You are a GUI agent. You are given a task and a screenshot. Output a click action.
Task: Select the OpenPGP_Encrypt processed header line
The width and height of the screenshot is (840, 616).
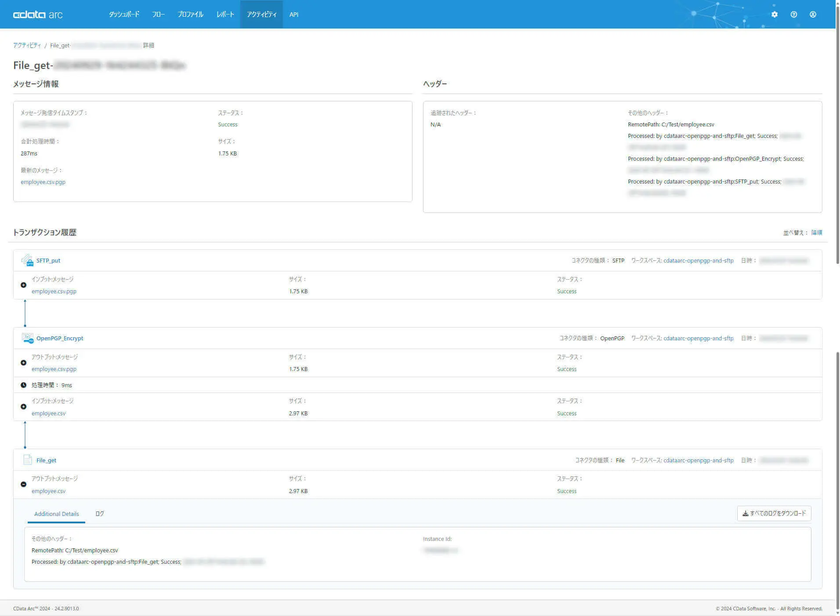tap(716, 159)
